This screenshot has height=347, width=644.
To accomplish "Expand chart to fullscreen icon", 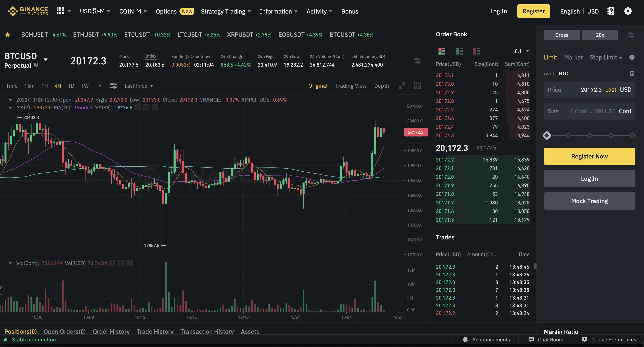I will click(x=402, y=86).
